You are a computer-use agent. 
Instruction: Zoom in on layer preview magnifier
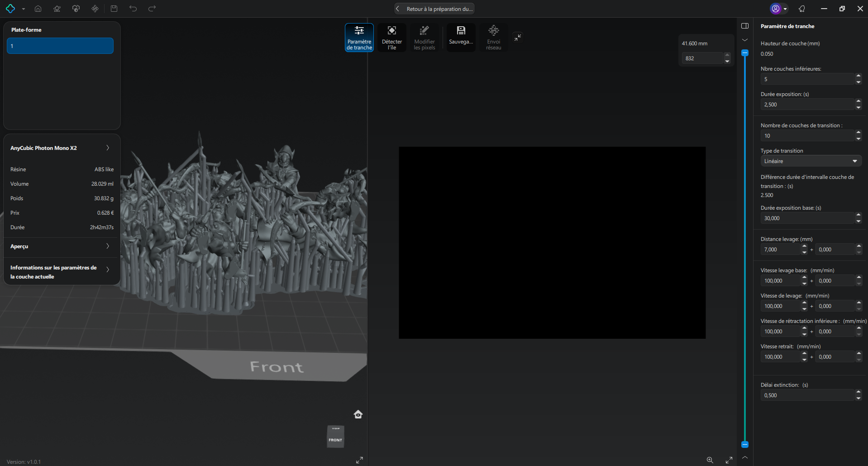[x=710, y=460]
